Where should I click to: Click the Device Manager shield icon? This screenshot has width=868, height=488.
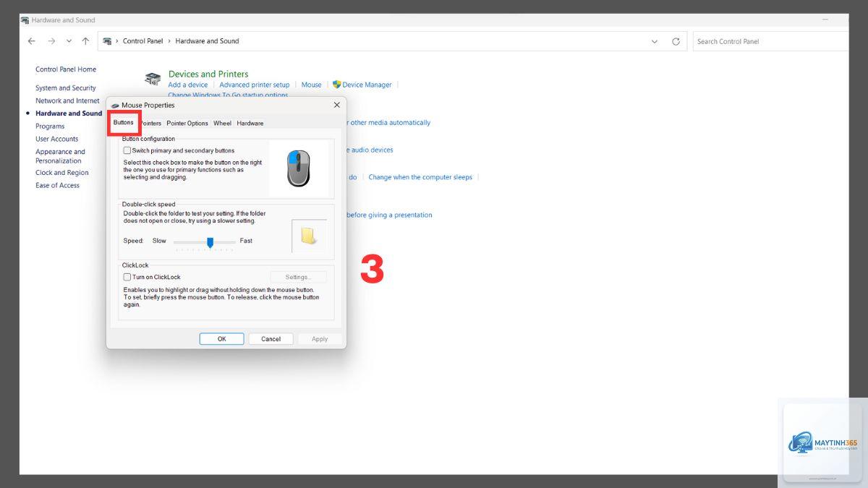coord(336,85)
